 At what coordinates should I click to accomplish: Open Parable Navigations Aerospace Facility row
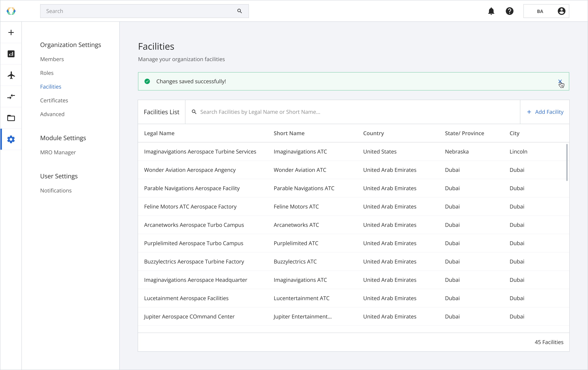pyautogui.click(x=354, y=188)
